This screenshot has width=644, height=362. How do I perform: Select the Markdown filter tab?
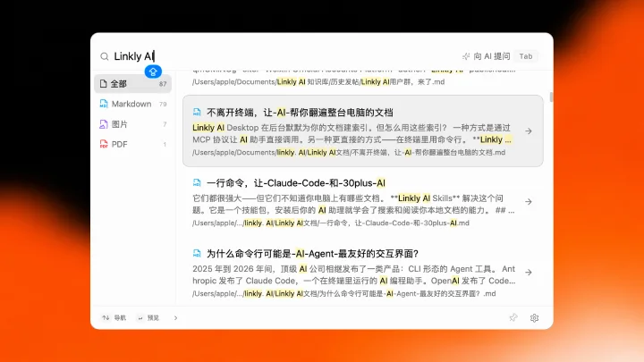[x=132, y=104]
